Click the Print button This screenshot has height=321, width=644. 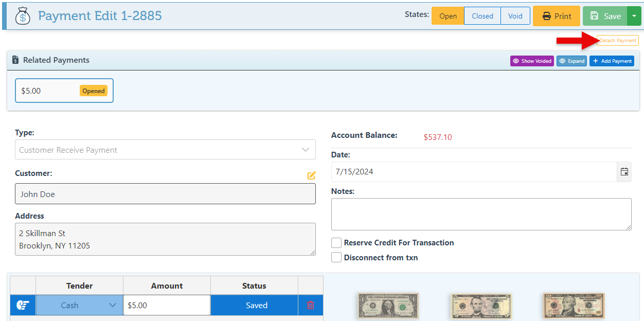(x=556, y=16)
